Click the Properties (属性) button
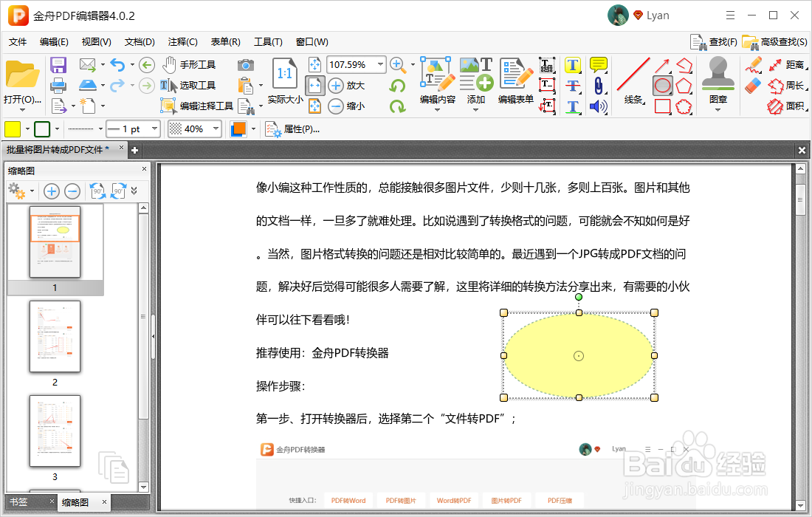 pyautogui.click(x=292, y=129)
